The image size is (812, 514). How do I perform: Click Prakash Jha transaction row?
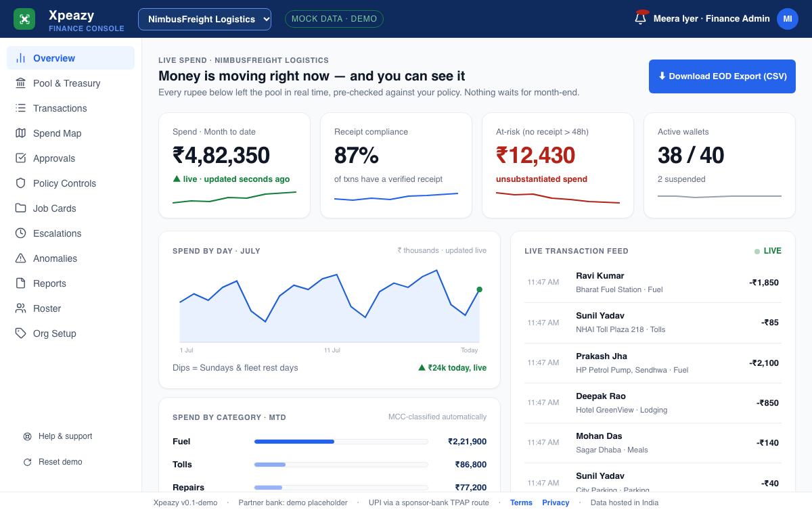653,363
